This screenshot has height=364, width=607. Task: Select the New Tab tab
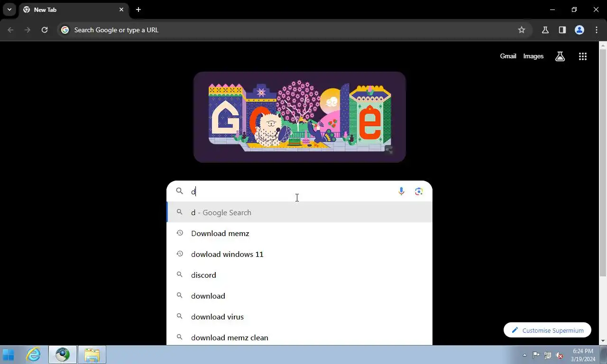tap(74, 9)
